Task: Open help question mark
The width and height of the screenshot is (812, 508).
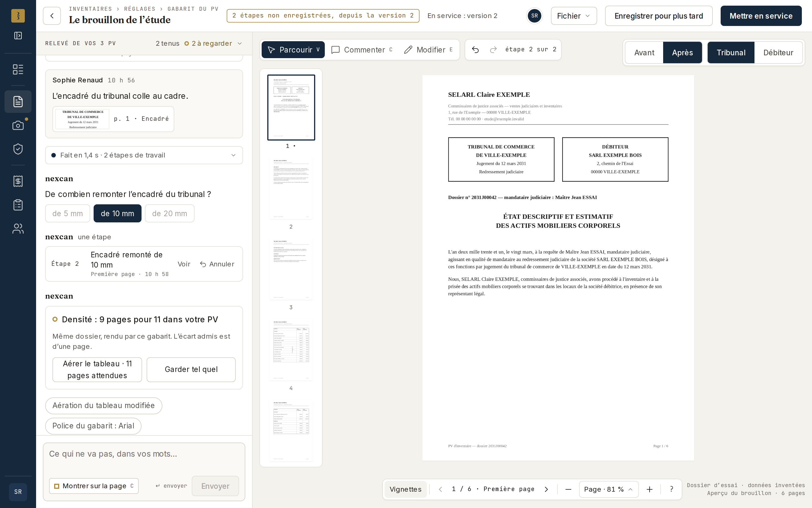Action: 671,489
